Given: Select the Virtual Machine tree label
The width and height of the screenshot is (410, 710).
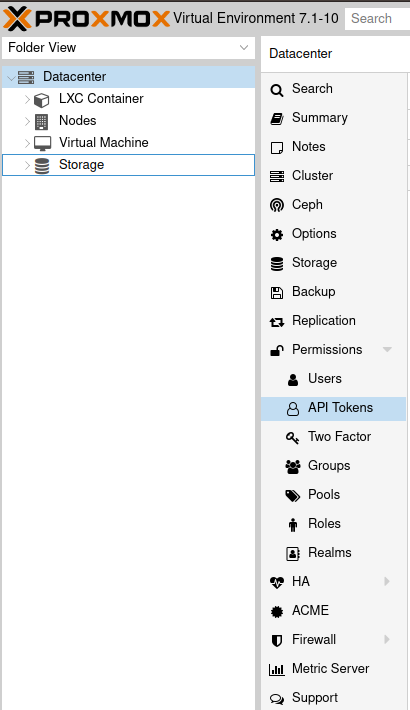Looking at the screenshot, I should (104, 143).
